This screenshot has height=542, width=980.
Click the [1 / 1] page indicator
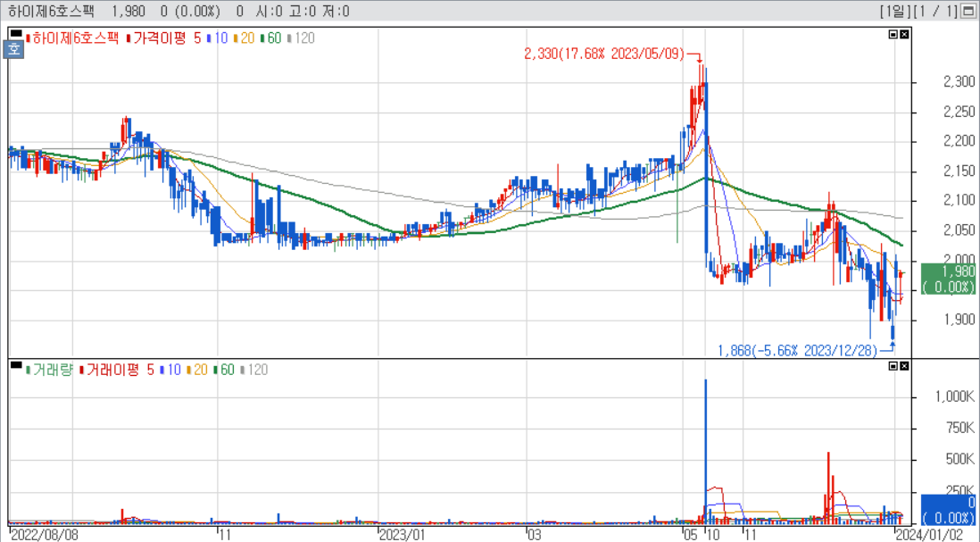934,12
